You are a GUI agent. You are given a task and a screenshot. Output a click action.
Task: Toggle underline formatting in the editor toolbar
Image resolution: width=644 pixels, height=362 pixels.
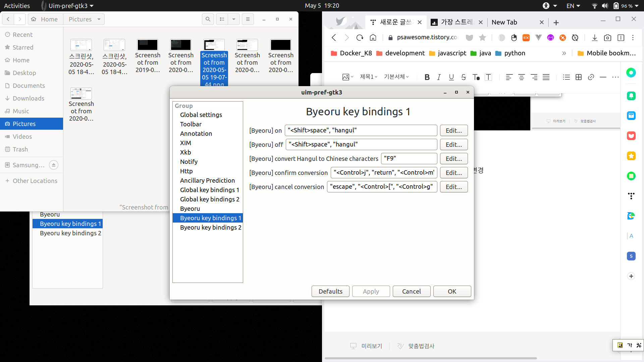pos(451,77)
